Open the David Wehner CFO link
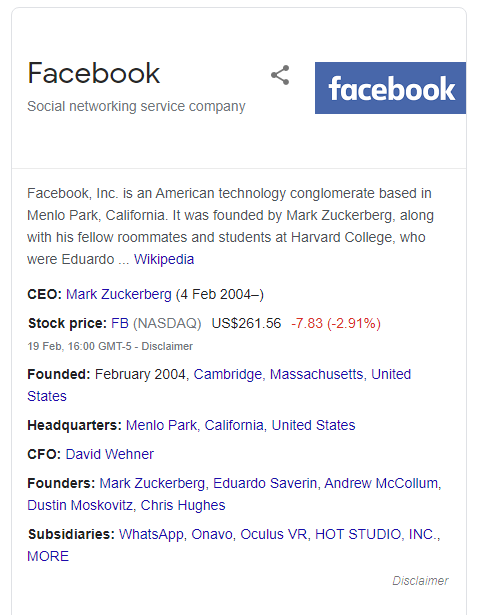 tap(109, 454)
